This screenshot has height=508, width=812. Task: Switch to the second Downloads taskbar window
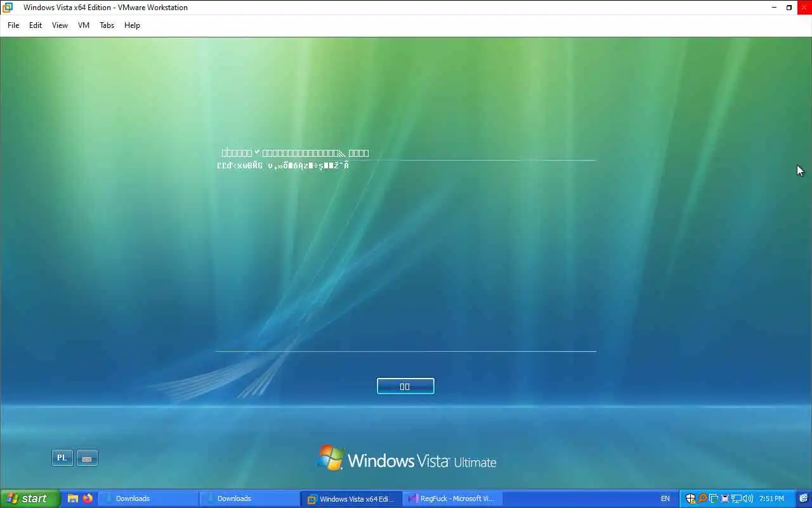point(249,498)
